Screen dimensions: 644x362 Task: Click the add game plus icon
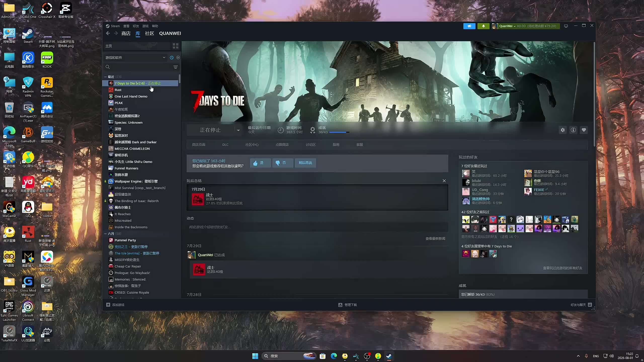click(x=108, y=305)
